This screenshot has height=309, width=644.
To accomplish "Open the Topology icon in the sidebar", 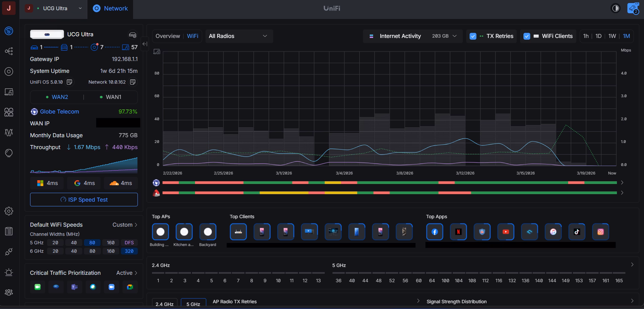I will (9, 51).
